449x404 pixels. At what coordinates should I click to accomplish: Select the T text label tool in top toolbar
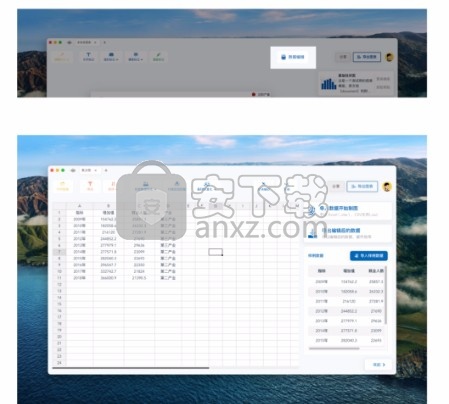pyautogui.click(x=88, y=56)
